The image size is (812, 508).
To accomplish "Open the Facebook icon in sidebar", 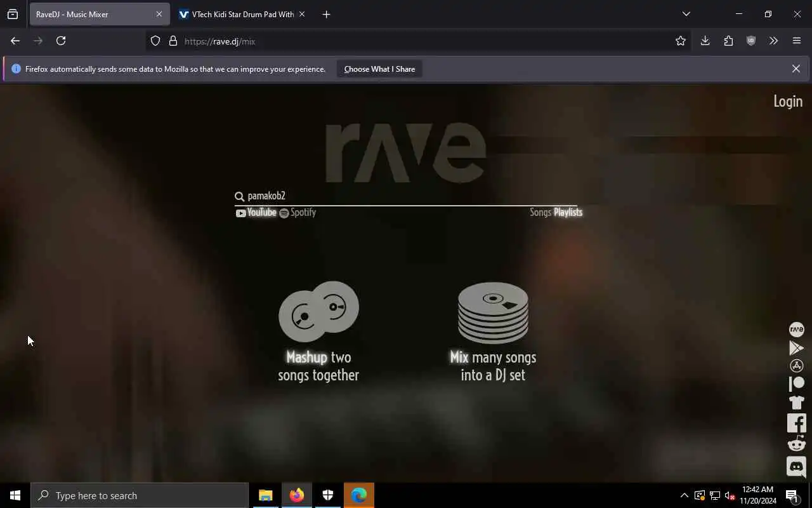I will (x=796, y=423).
